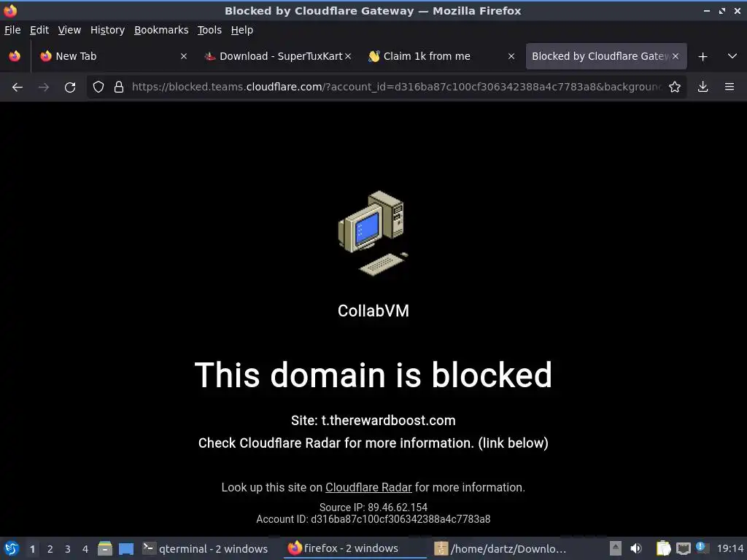Click the URL address field
Screen dimensions: 747x560
tap(396, 87)
